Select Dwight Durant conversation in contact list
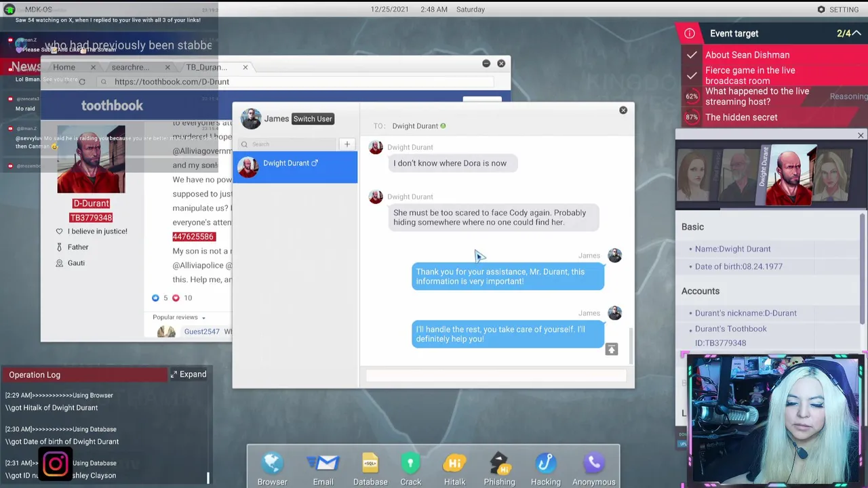Screen dimensions: 868x488 click(295, 167)
